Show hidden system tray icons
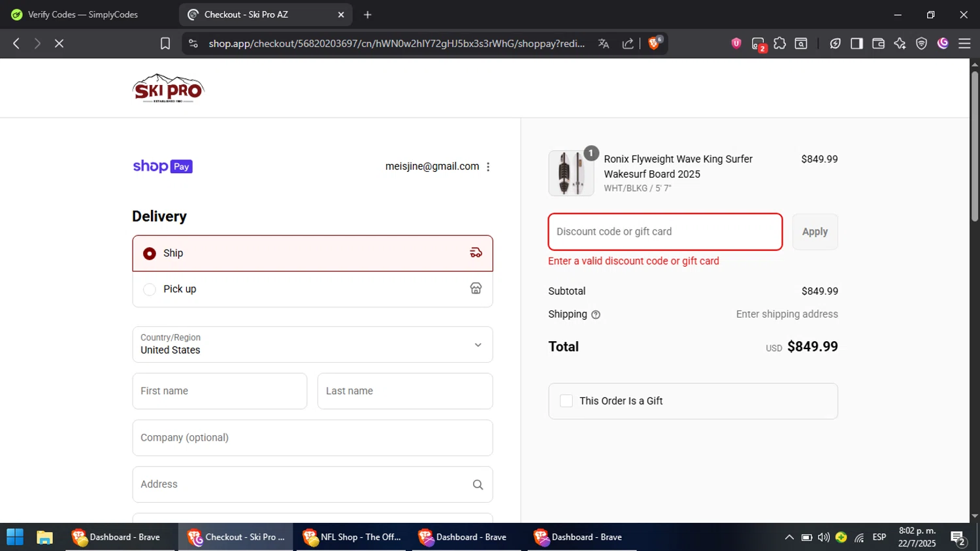Viewport: 980px width, 551px height. [789, 537]
